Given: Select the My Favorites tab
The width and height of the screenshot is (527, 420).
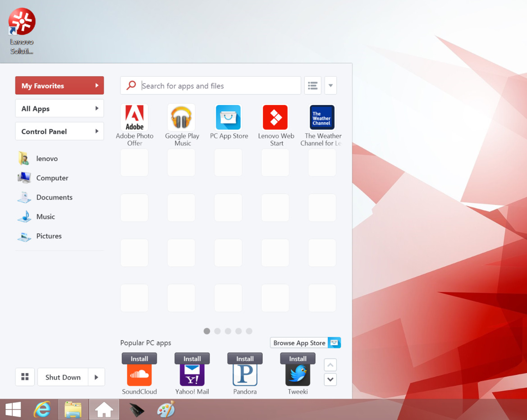Looking at the screenshot, I should coord(60,85).
